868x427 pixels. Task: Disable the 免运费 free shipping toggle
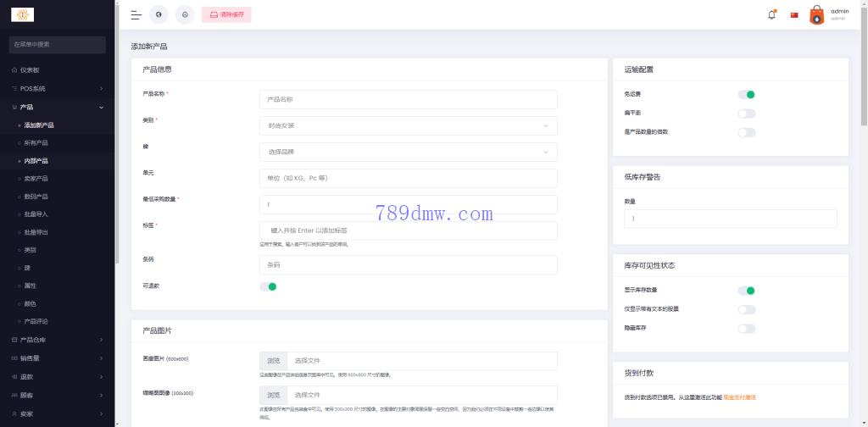[746, 94]
